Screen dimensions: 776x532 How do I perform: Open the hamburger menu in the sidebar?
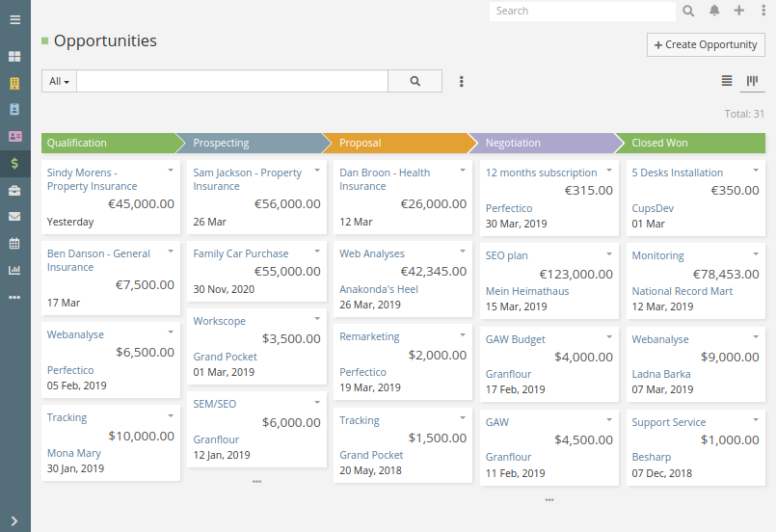[14, 19]
